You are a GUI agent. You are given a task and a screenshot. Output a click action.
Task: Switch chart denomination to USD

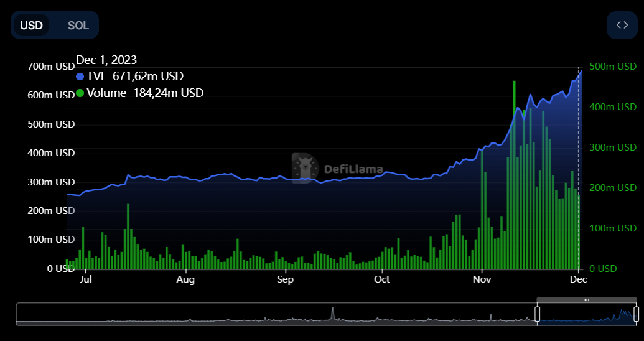pyautogui.click(x=31, y=26)
